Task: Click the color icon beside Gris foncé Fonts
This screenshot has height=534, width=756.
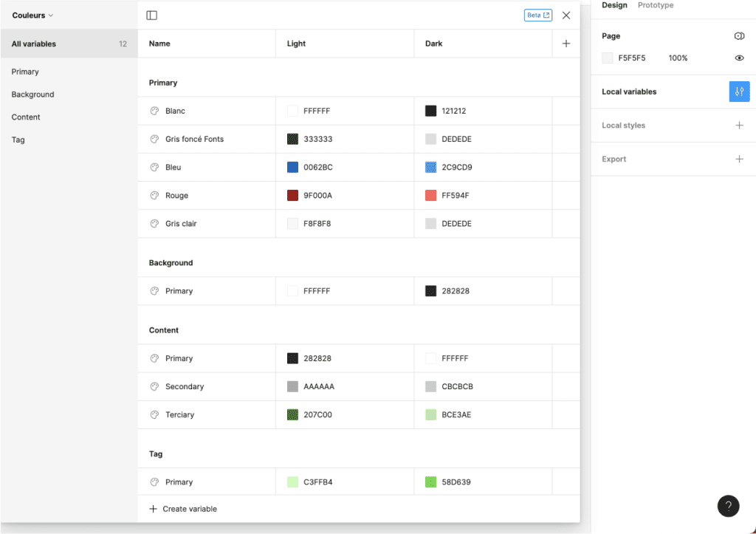Action: click(x=154, y=139)
